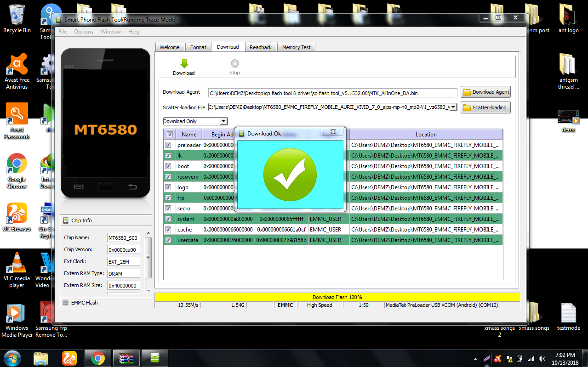Open Google Chrome desktop icon

click(17, 171)
